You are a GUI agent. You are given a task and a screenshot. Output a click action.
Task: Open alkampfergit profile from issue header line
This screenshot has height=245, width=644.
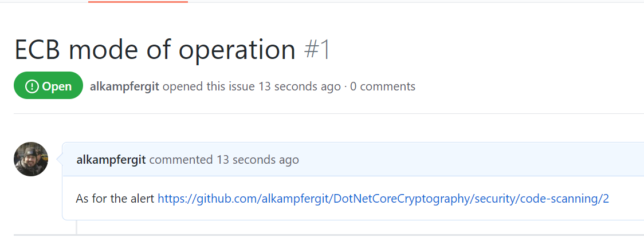point(124,86)
